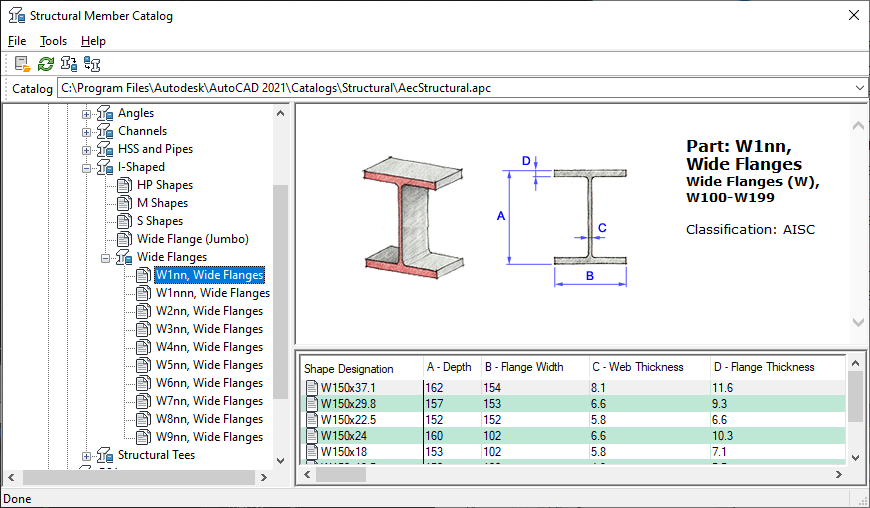
Task: Click the preview pane scroll down arrow
Action: [858, 322]
